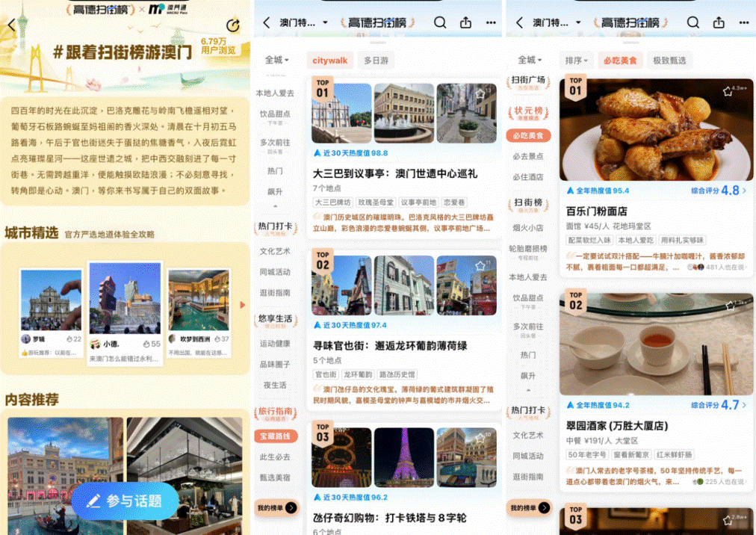Switch to the 多日游 tab
Screen dimensions: 756x535
click(x=377, y=61)
